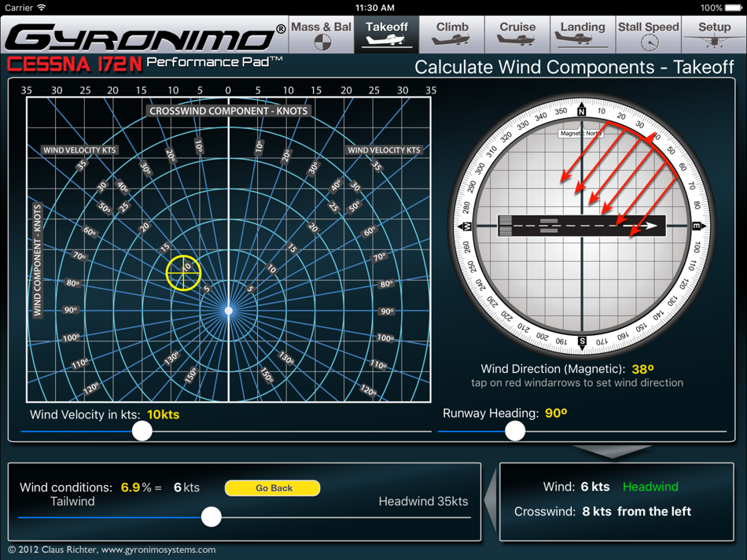747x560 pixels.
Task: Tap the South marker on the compass
Action: 582,342
